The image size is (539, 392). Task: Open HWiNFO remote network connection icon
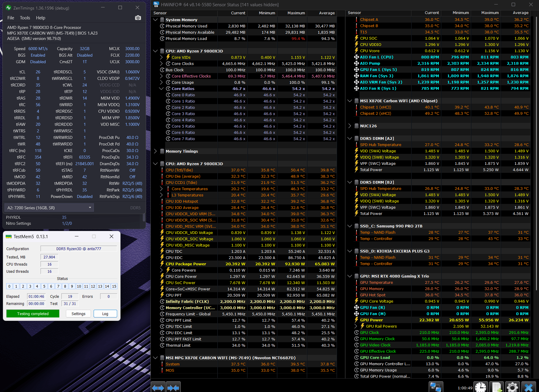[x=436, y=387]
